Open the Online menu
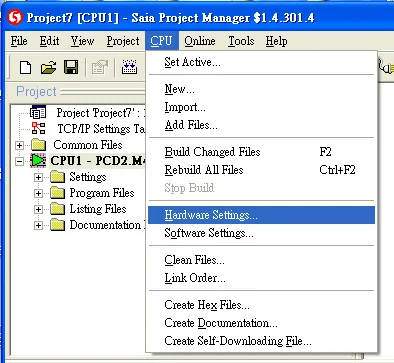This screenshot has height=363, width=394. [200, 41]
